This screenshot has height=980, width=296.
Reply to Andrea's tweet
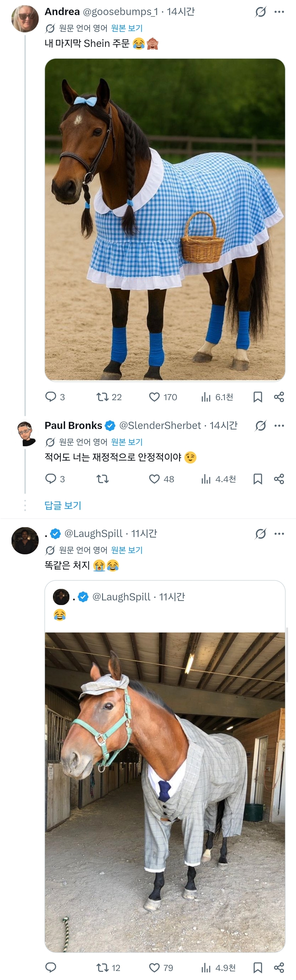click(x=50, y=397)
